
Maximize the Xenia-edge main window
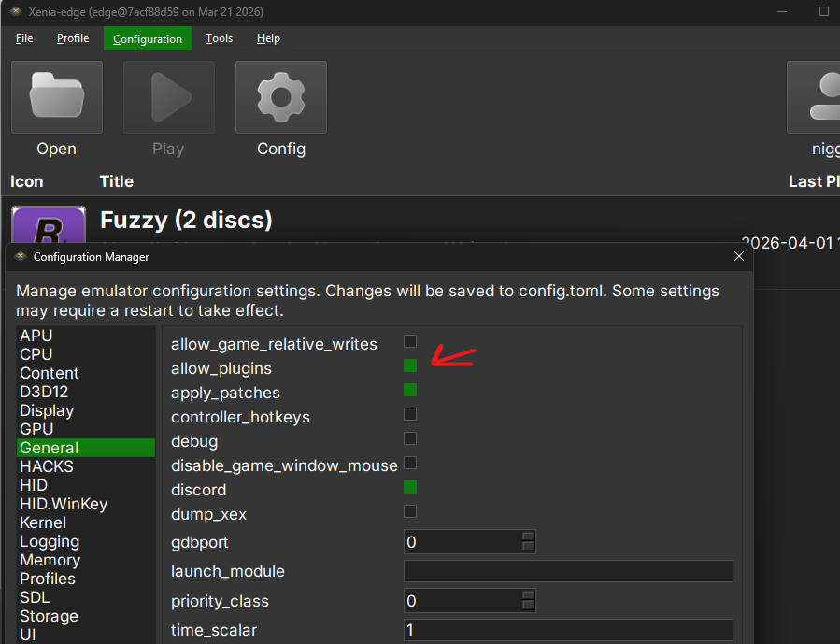[x=824, y=11]
